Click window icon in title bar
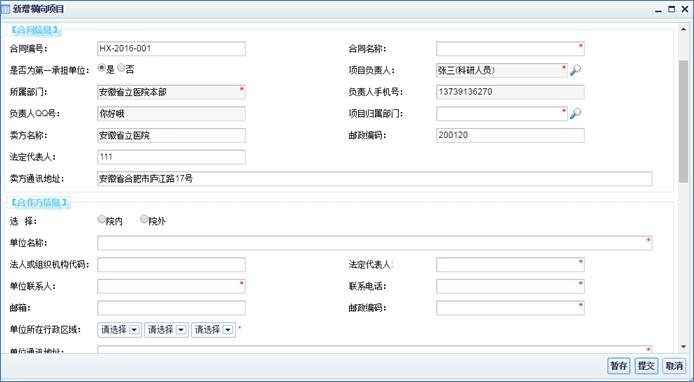This screenshot has height=382, width=694. 5,9
